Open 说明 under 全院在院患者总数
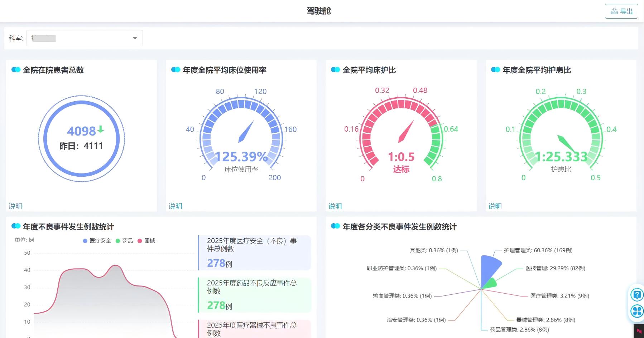Viewport: 644px width, 338px height. tap(15, 206)
